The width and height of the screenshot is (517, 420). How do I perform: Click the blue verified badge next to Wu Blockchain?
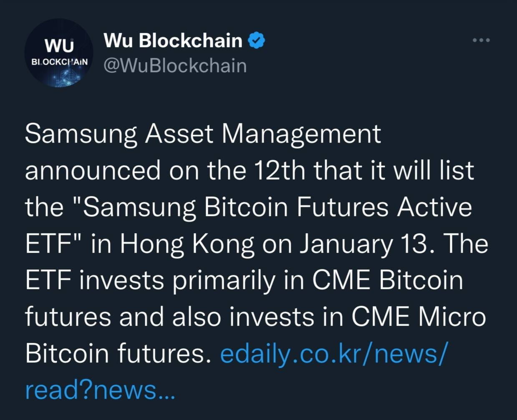tap(257, 40)
